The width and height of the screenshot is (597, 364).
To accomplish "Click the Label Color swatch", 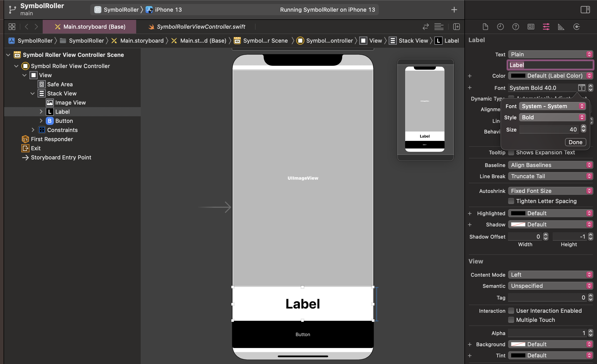I will (518, 76).
